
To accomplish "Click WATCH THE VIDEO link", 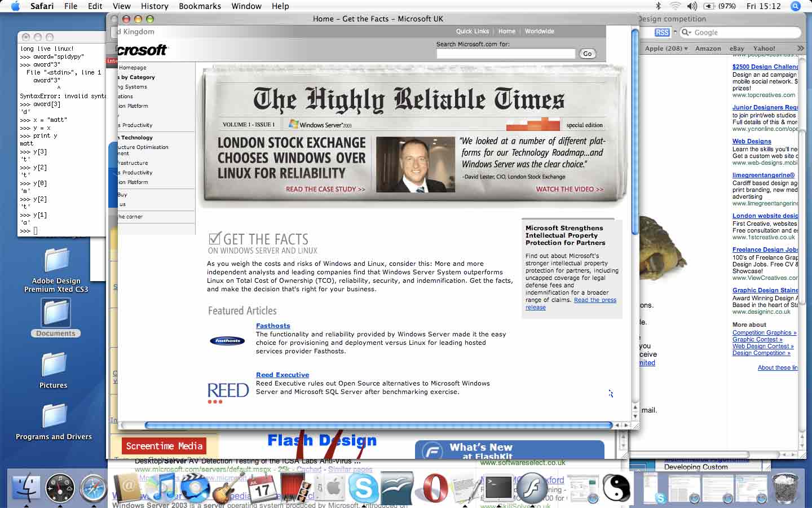I will pos(570,190).
